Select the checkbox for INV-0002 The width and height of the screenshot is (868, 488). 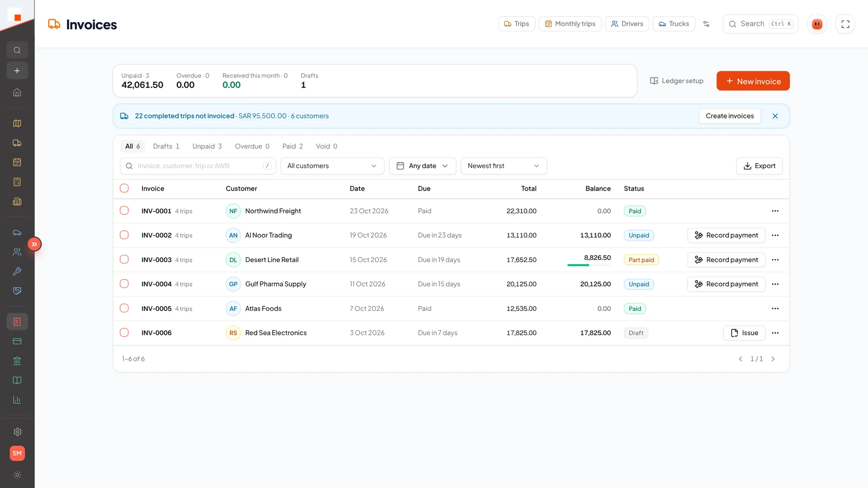pos(124,235)
